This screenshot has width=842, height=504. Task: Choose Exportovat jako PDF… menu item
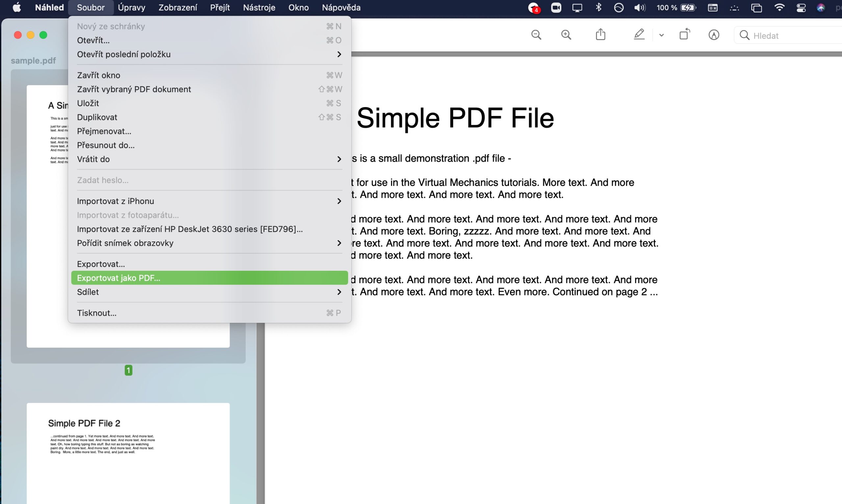click(118, 278)
